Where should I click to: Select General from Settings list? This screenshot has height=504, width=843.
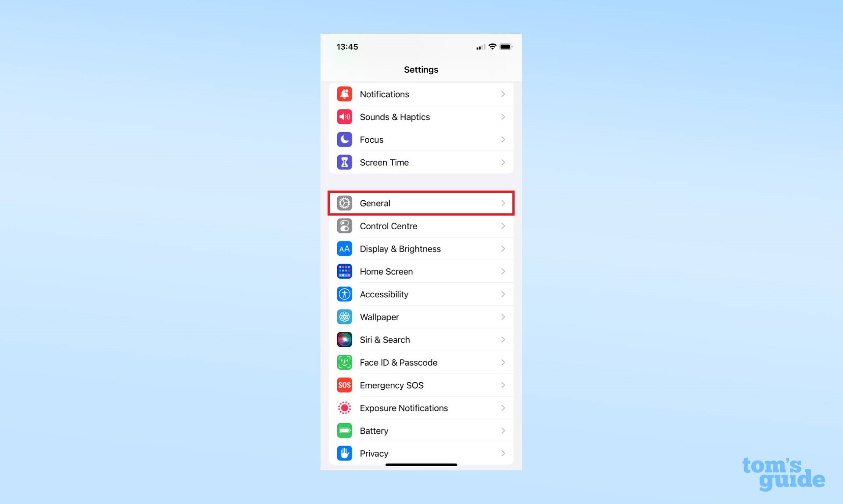coord(421,203)
